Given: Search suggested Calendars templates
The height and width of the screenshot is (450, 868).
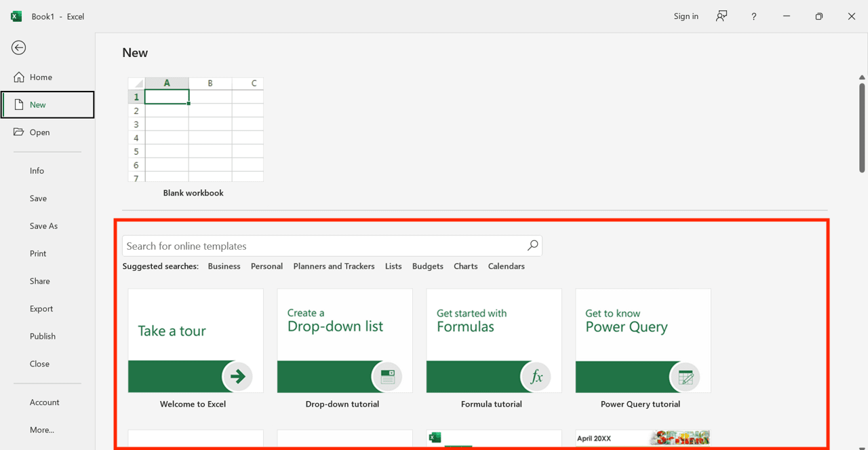Looking at the screenshot, I should 507,266.
